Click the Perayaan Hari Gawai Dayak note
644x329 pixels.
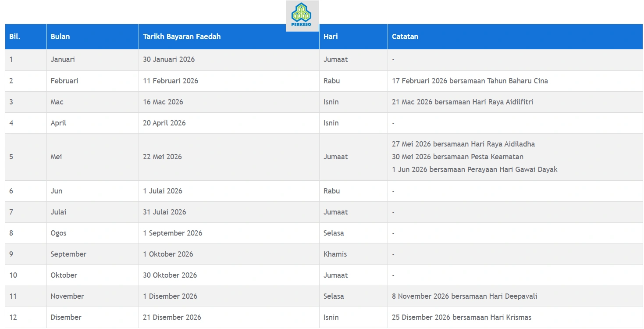click(474, 169)
